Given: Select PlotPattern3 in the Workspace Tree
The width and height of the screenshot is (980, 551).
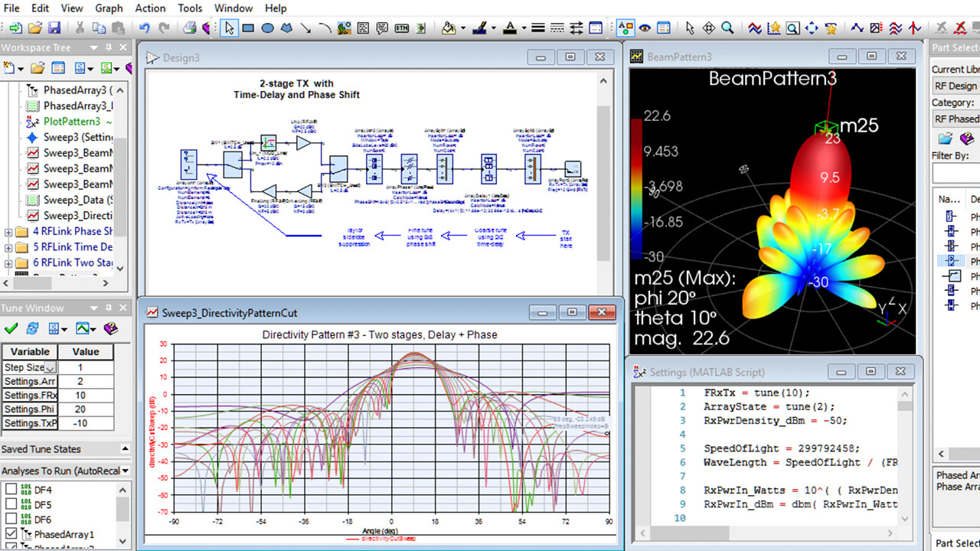Looking at the screenshot, I should (71, 122).
